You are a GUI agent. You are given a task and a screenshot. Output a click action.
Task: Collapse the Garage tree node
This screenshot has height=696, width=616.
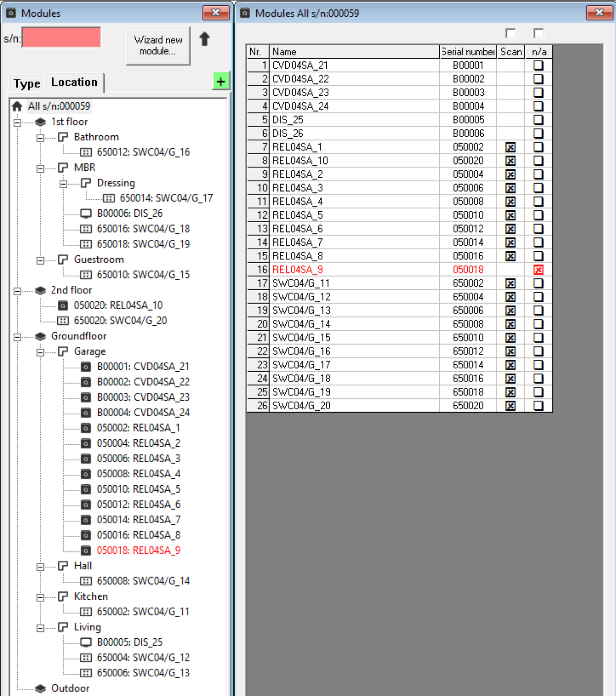(40, 352)
